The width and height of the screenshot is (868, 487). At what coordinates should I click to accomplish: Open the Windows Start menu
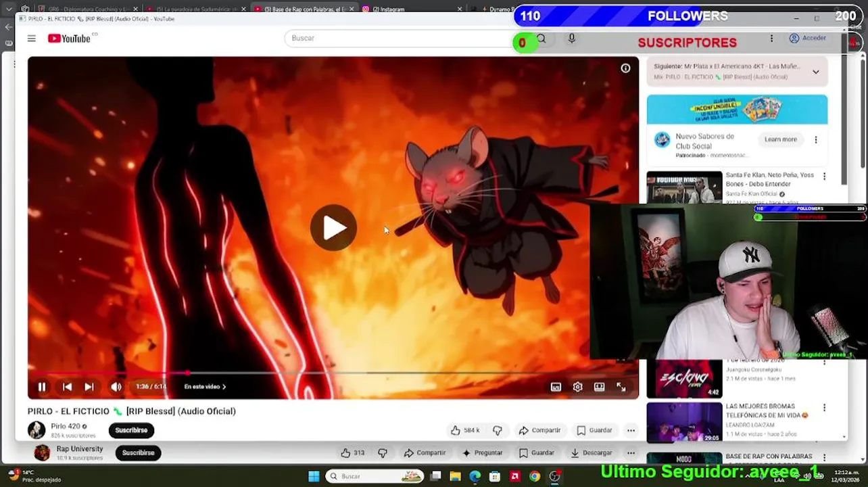[x=314, y=476]
